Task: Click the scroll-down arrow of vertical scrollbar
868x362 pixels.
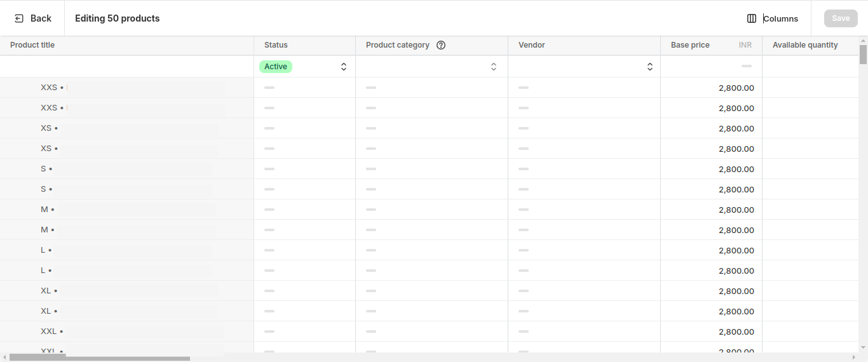Action: pyautogui.click(x=863, y=347)
